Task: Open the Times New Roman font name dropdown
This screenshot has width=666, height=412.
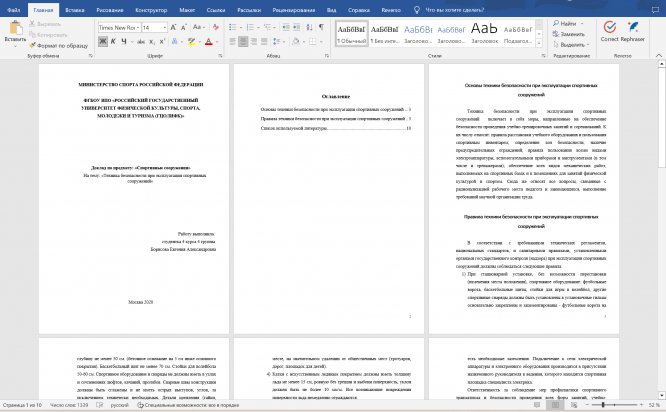Action: pos(138,28)
